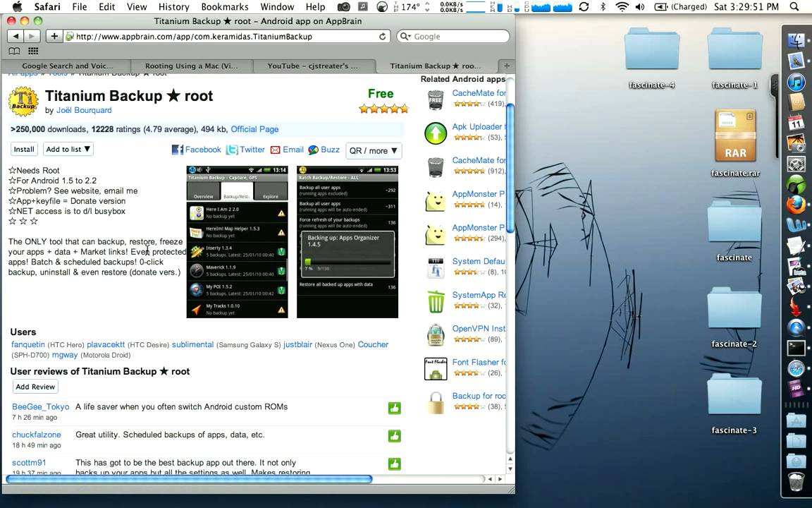Select the fascinate-3 desktop folder

tap(734, 404)
